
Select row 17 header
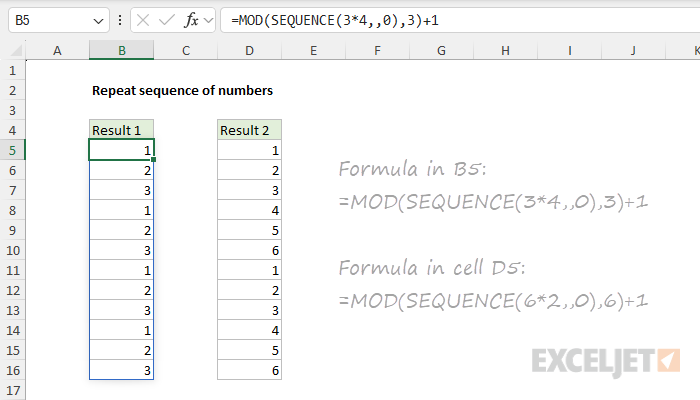12,391
